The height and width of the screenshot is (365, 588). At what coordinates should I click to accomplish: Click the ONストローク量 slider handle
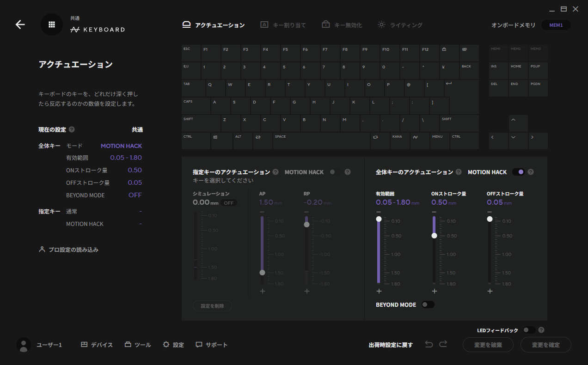(x=434, y=236)
